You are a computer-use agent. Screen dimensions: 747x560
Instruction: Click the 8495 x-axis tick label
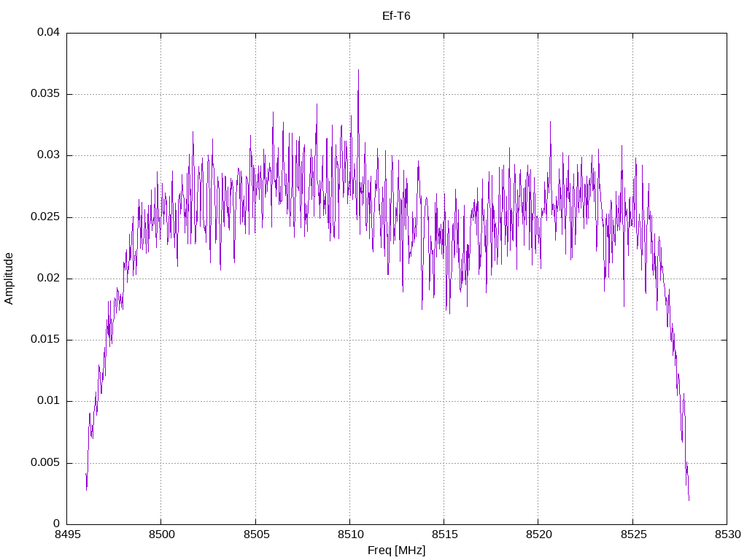(x=66, y=534)
